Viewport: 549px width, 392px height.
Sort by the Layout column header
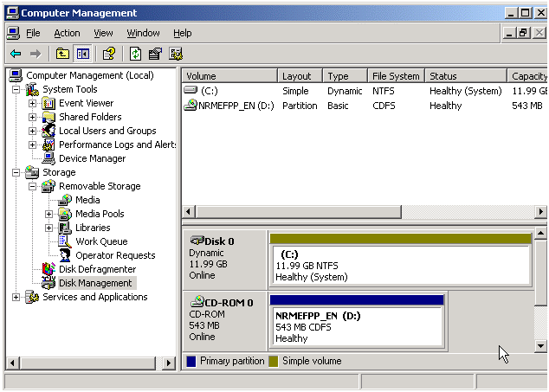pos(300,76)
